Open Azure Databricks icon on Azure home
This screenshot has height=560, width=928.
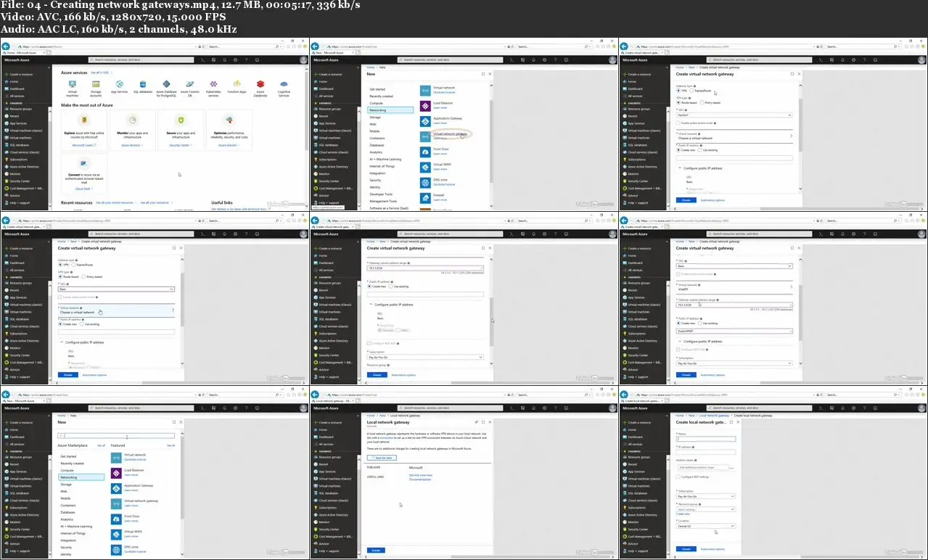260,84
